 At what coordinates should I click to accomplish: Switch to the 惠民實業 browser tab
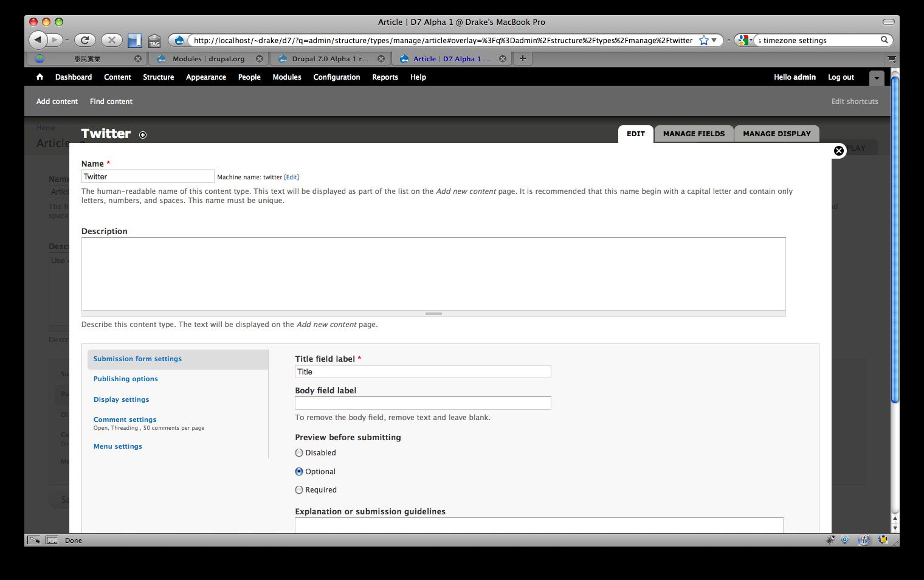[x=88, y=59]
